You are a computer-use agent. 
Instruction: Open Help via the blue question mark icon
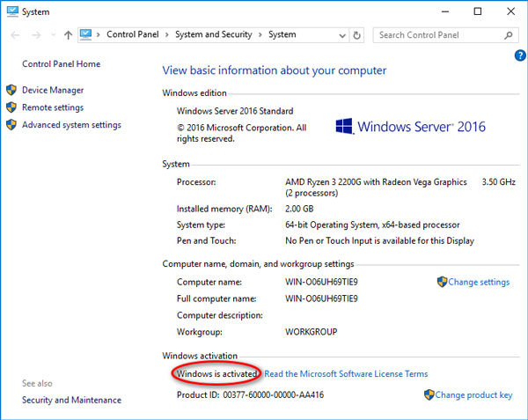point(520,55)
